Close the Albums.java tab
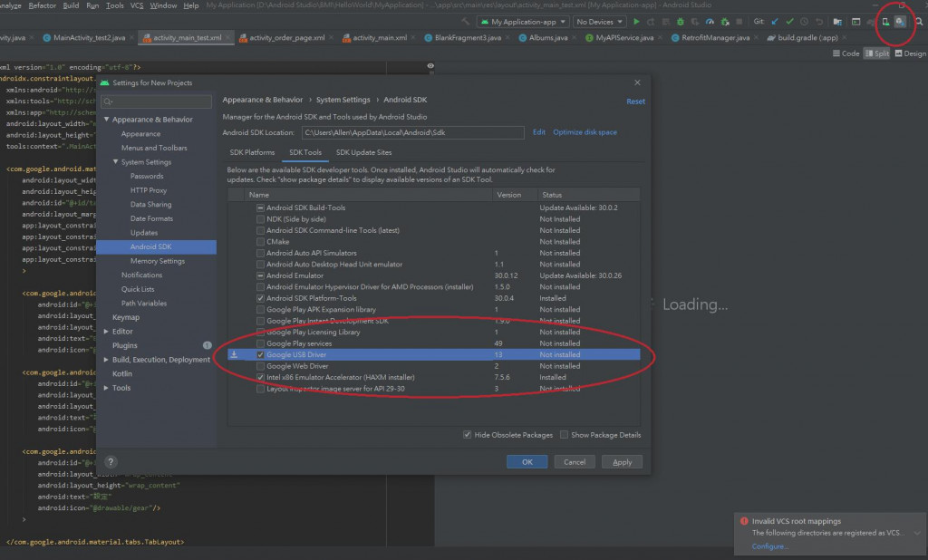This screenshot has height=560, width=928. coord(574,38)
